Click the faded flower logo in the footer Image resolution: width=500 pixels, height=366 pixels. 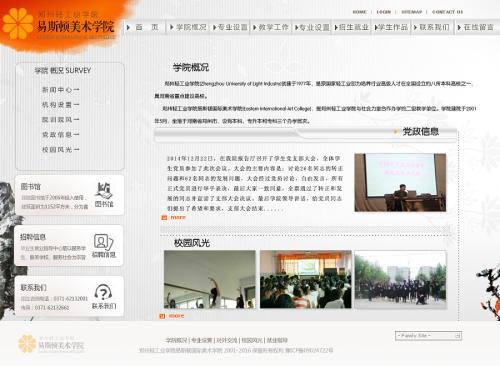click(27, 344)
